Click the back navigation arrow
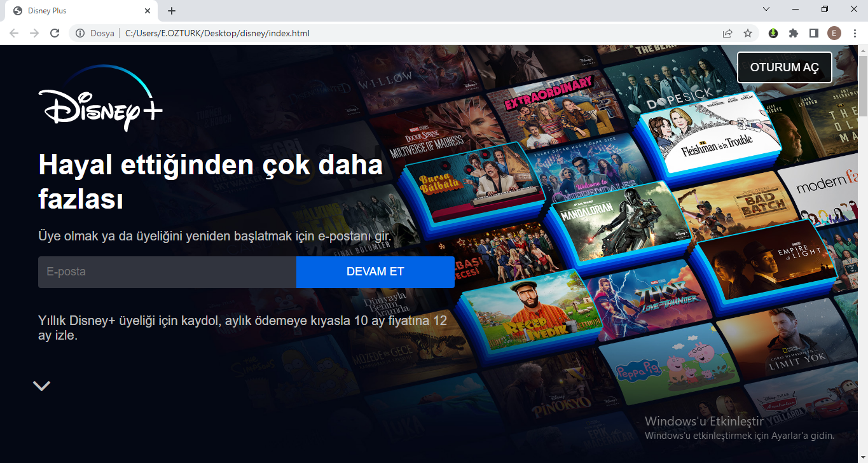868x463 pixels. pos(13,33)
